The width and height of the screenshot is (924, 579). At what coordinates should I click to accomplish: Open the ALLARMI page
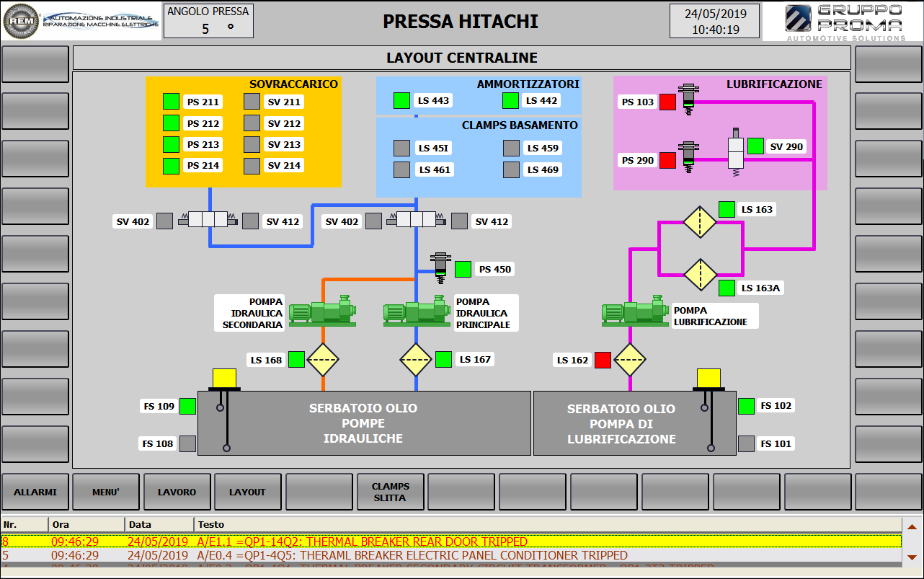[35, 492]
